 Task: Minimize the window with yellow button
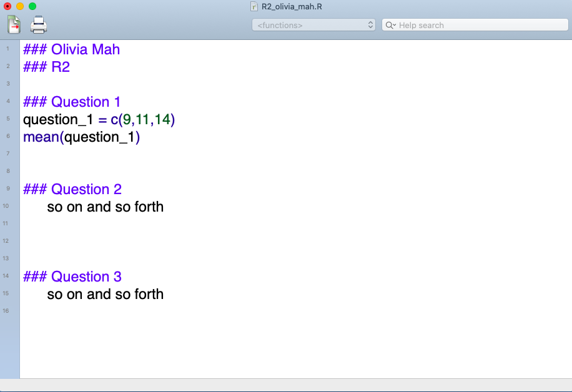pos(20,6)
